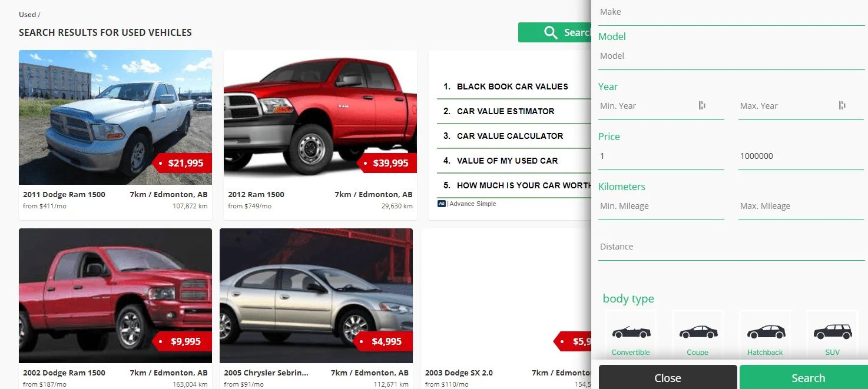This screenshot has height=389, width=868.
Task: Open the Model dropdown field
Action: coord(731,56)
